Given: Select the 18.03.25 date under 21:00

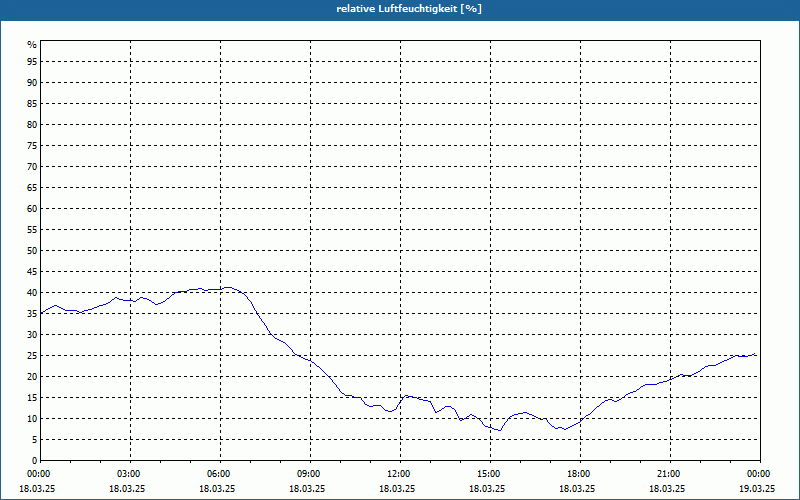Looking at the screenshot, I should (x=667, y=488).
